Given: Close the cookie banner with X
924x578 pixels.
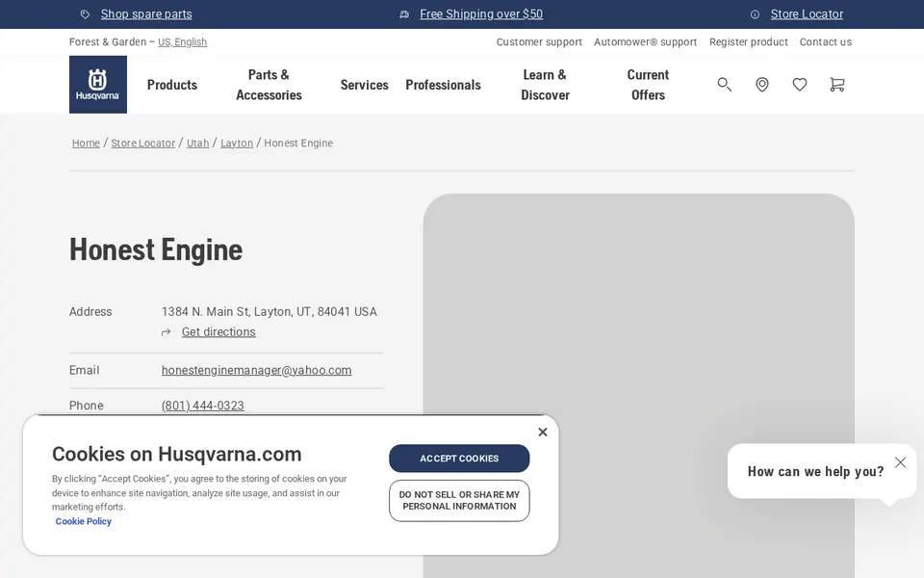Looking at the screenshot, I should coord(543,432).
